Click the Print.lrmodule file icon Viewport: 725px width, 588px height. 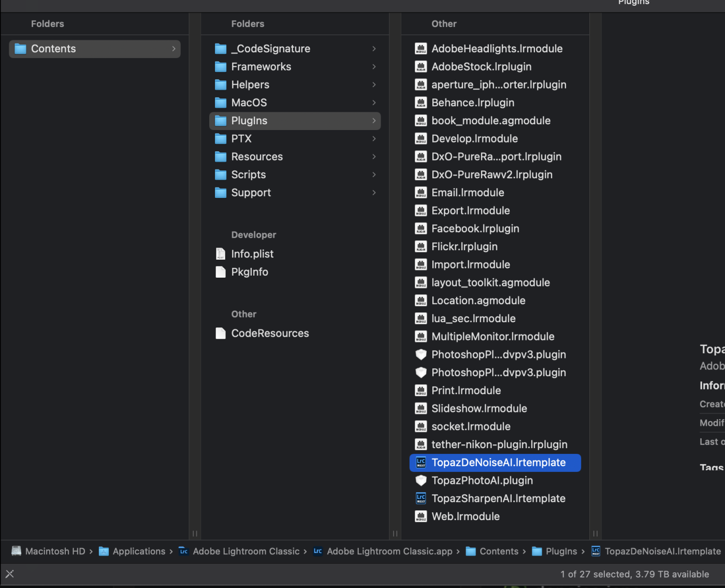[x=421, y=391]
